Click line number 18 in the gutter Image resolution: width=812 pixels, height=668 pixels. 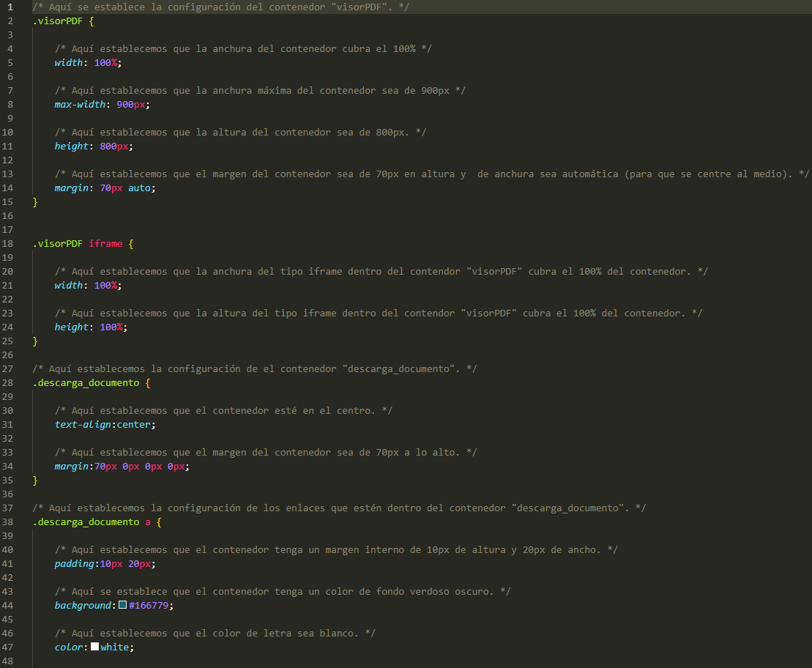click(x=7, y=244)
